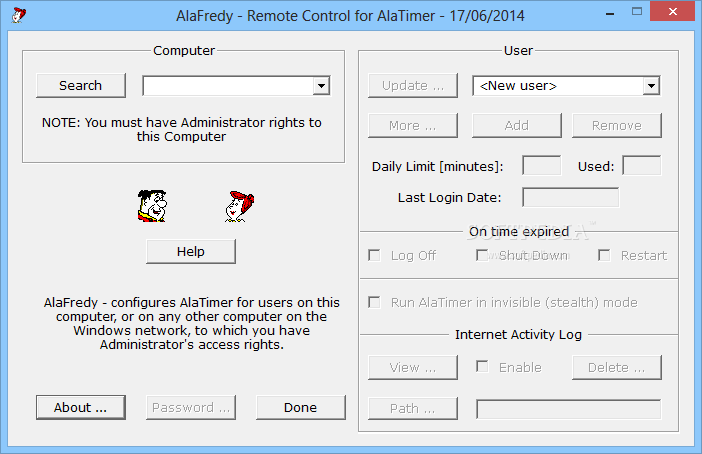Click the Password ... button
The image size is (702, 454).
tap(191, 407)
